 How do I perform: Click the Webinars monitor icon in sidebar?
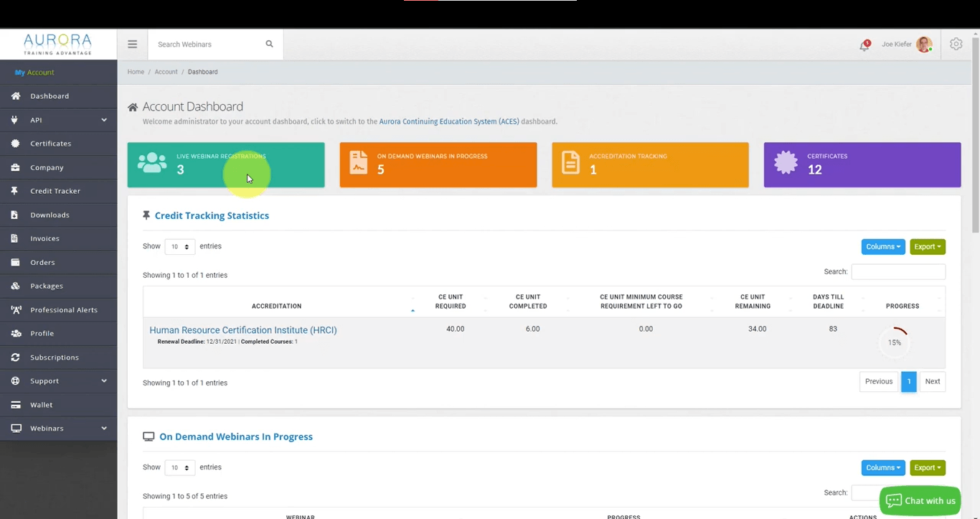click(16, 429)
